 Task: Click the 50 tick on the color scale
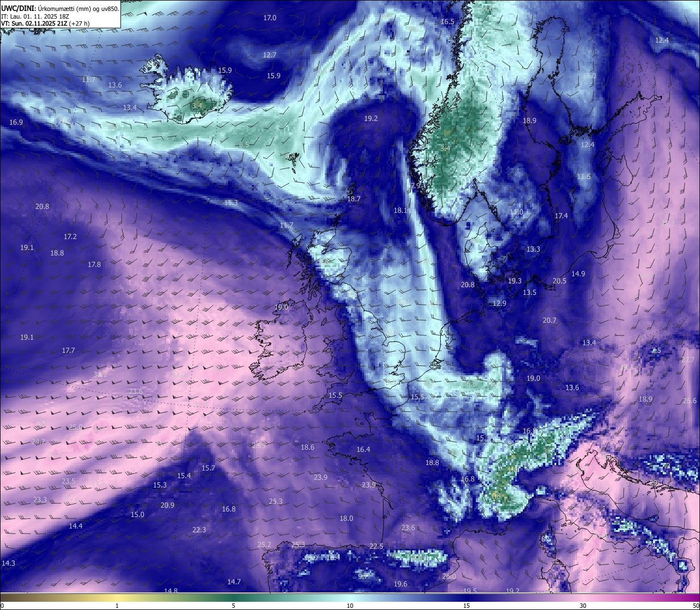696,606
